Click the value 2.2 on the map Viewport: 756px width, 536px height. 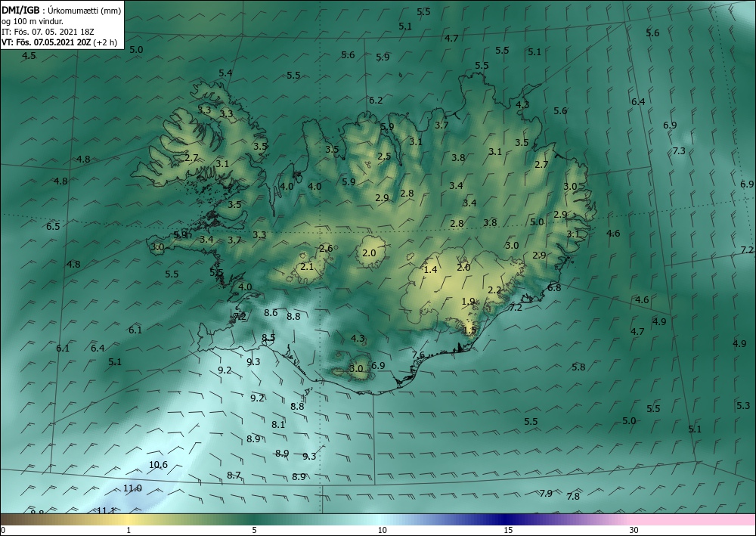tap(494, 290)
